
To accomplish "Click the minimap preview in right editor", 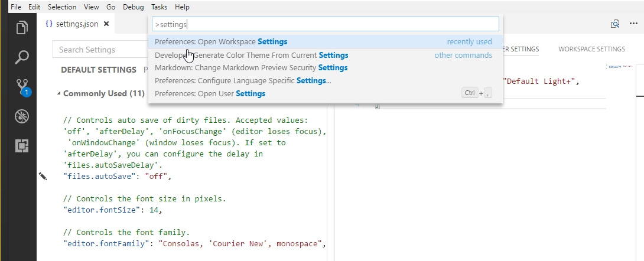I will (x=619, y=66).
